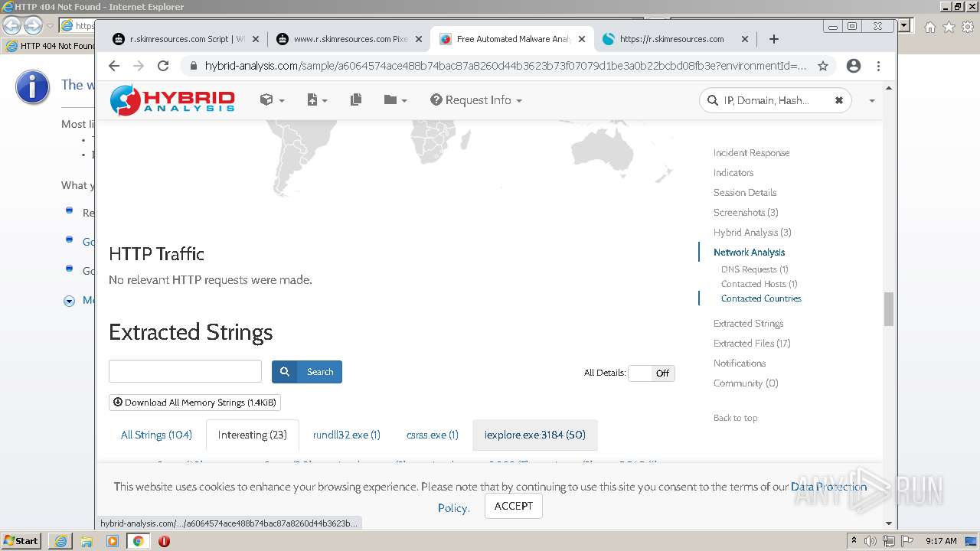Image resolution: width=980 pixels, height=551 pixels.
Task: Open the Data Protection Policy link
Action: coord(828,487)
